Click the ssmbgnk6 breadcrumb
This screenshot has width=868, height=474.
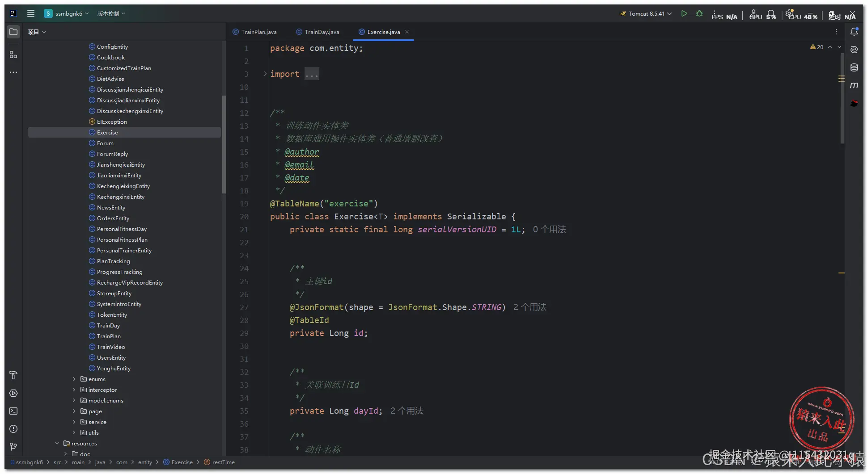pyautogui.click(x=27, y=462)
